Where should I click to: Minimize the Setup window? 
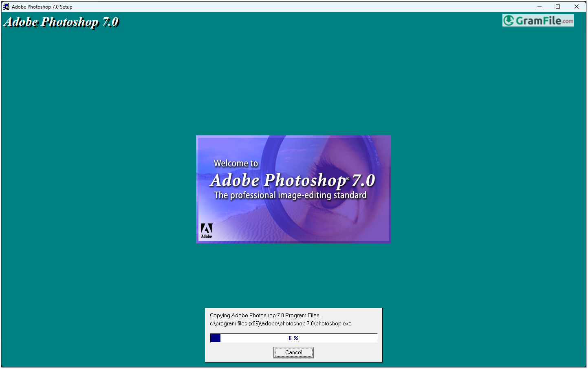point(539,7)
